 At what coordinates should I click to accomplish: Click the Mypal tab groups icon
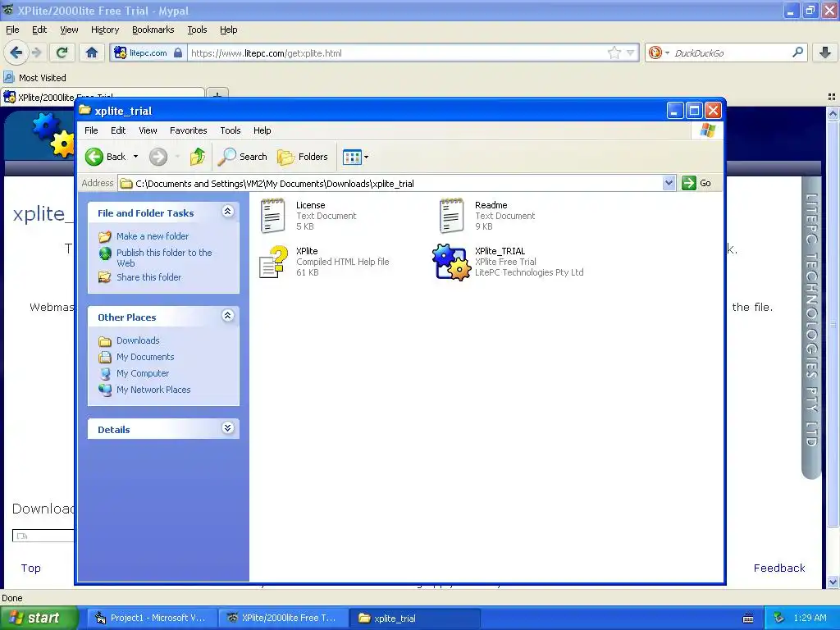coord(832,97)
